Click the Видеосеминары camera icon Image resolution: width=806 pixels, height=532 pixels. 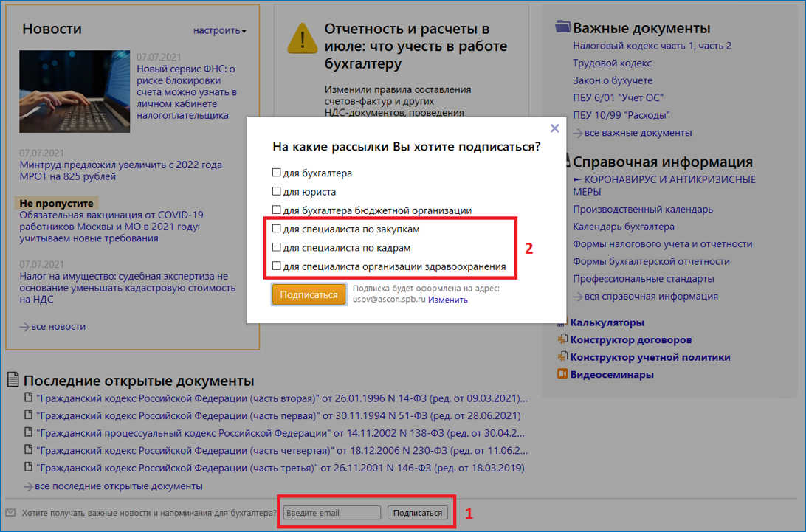(x=562, y=373)
